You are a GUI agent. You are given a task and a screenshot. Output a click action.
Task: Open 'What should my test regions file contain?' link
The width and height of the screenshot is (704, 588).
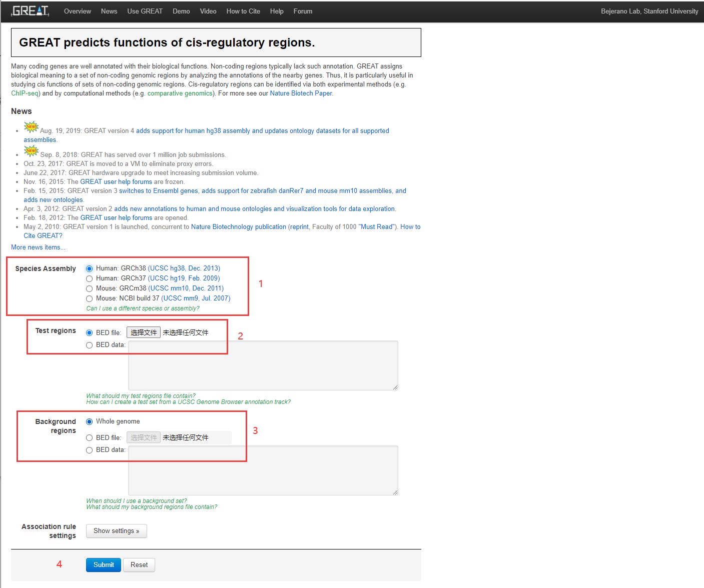coord(141,396)
